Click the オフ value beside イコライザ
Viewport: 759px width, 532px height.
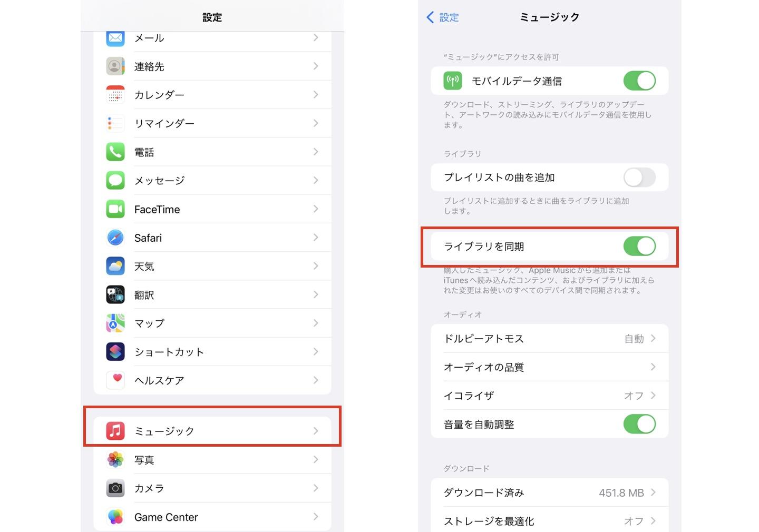pyautogui.click(x=634, y=395)
